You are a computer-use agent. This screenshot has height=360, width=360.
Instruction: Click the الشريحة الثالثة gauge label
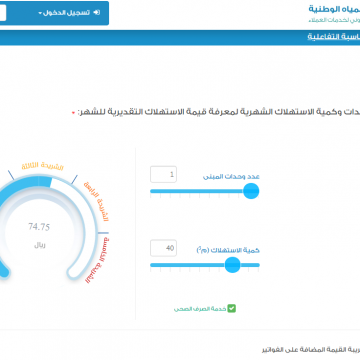coord(43,165)
